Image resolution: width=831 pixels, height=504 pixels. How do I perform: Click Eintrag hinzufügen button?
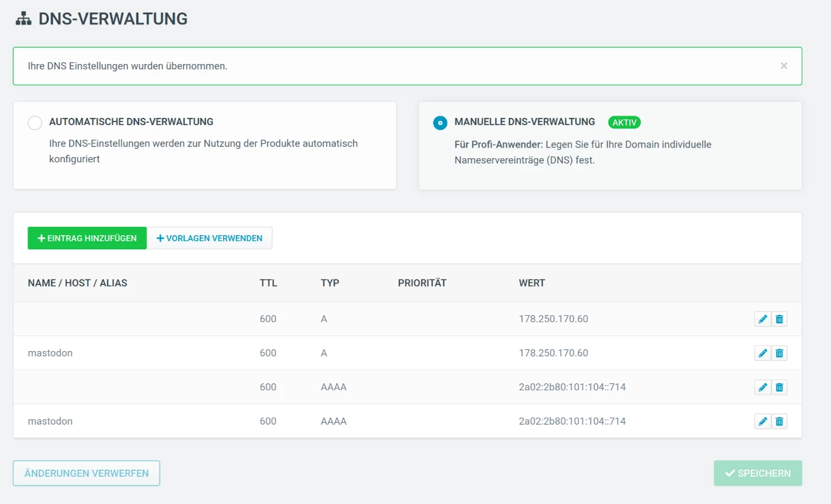tap(87, 238)
